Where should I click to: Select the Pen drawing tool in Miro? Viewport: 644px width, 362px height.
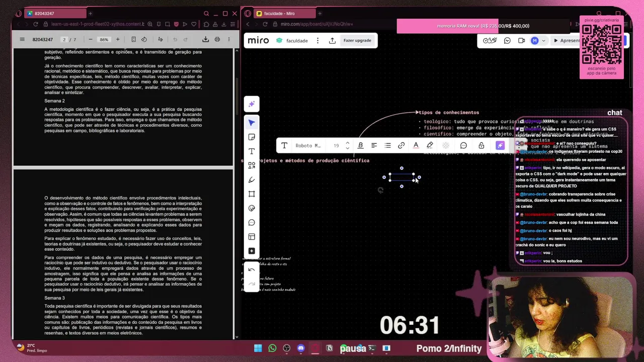coord(252,179)
